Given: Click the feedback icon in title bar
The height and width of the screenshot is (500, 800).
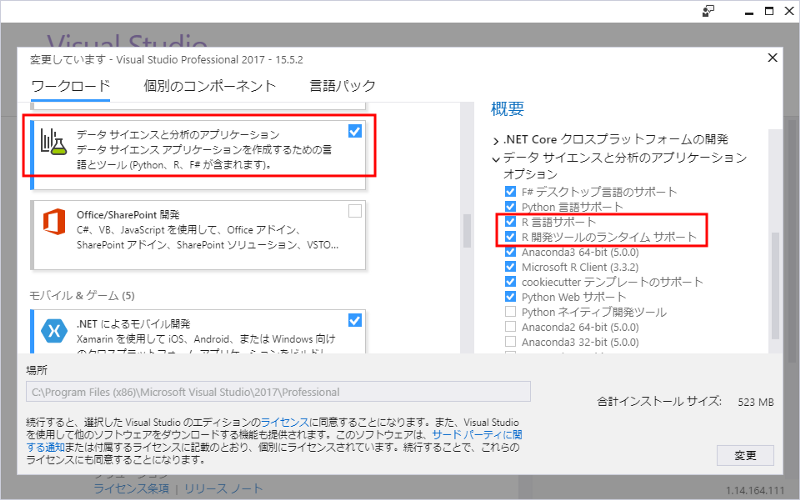Looking at the screenshot, I should (x=708, y=11).
